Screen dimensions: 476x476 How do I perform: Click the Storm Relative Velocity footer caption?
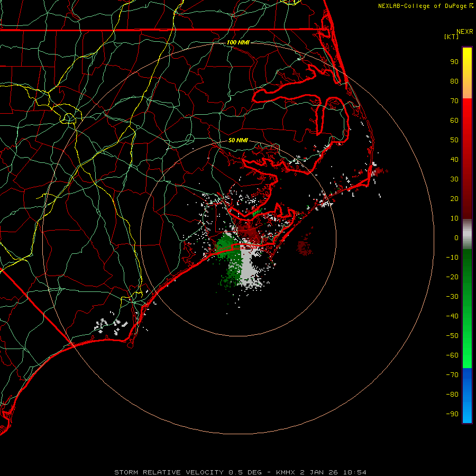pos(240,472)
